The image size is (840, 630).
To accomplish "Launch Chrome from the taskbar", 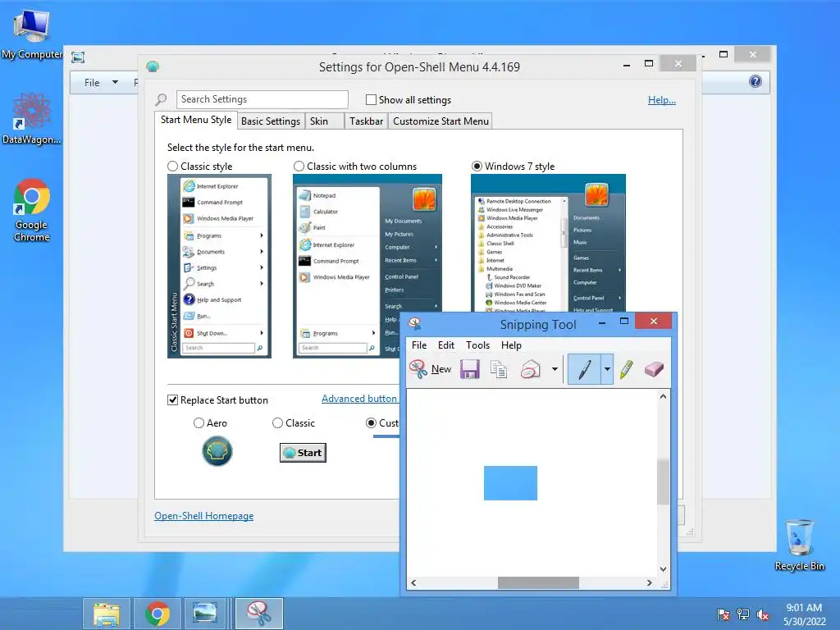I will point(157,614).
